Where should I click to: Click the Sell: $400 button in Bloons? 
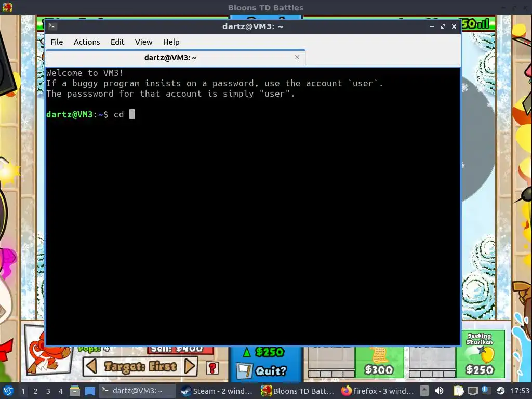pyautogui.click(x=180, y=350)
